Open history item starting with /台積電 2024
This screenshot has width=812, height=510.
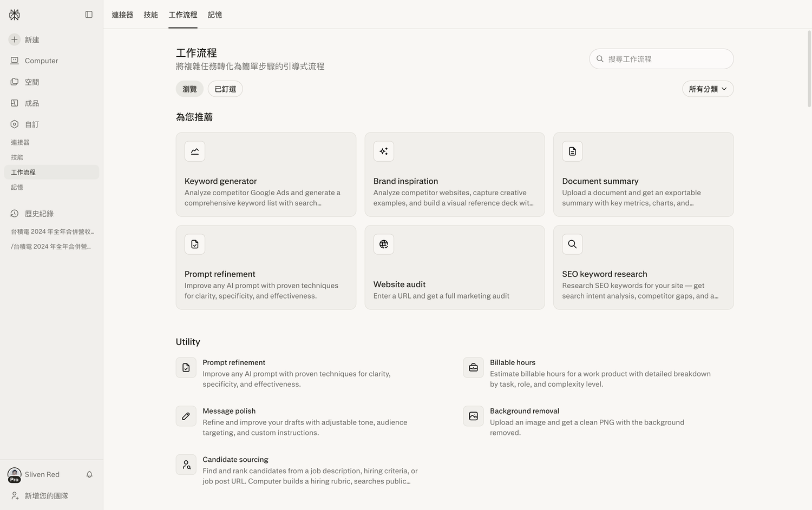tap(51, 246)
